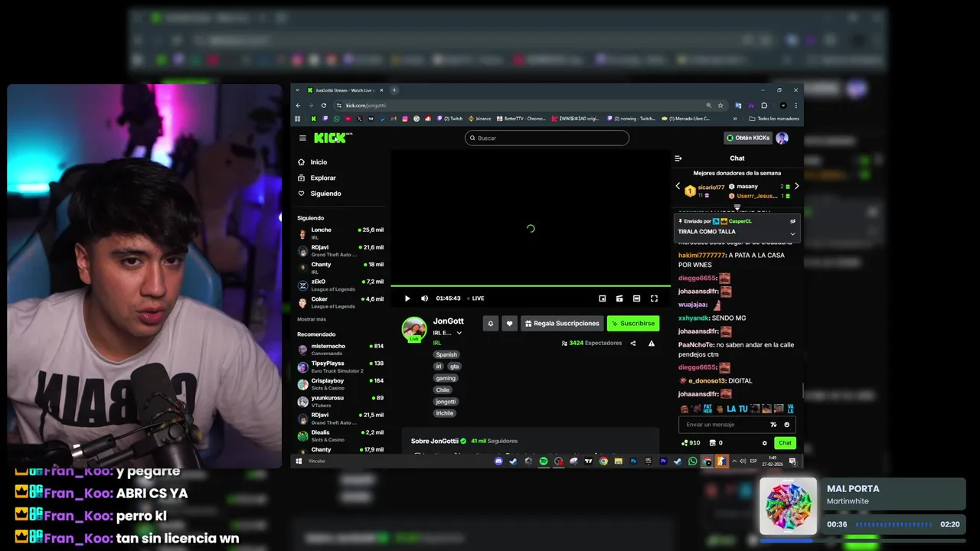The width and height of the screenshot is (980, 551).
Task: Bookmark page with star icon
Action: click(x=720, y=106)
